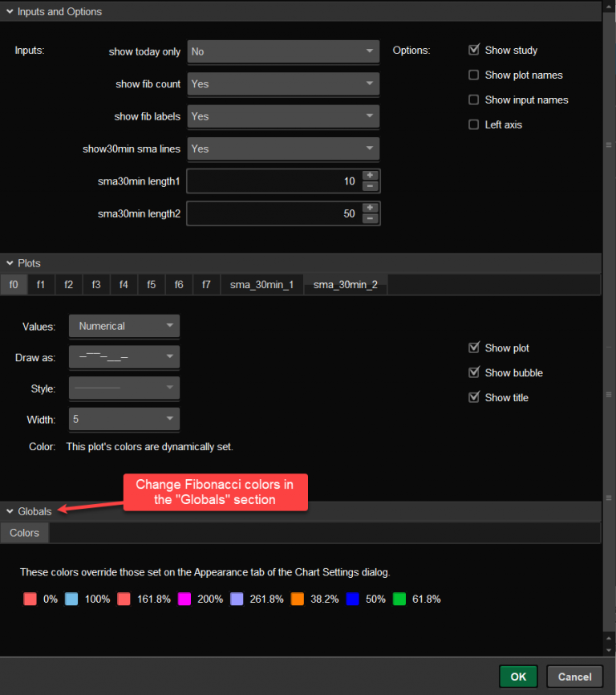
Task: Switch to the sma_30min_1 plot tab
Action: click(x=262, y=285)
